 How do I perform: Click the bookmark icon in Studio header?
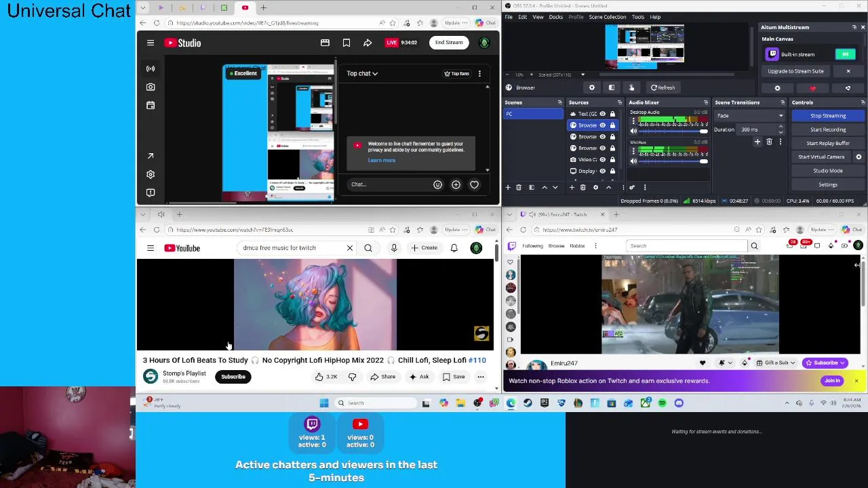click(347, 43)
